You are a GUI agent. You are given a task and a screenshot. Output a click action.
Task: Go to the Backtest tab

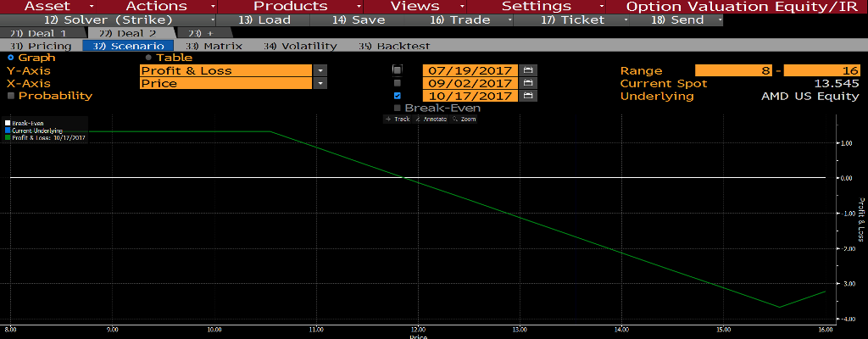pyautogui.click(x=394, y=46)
